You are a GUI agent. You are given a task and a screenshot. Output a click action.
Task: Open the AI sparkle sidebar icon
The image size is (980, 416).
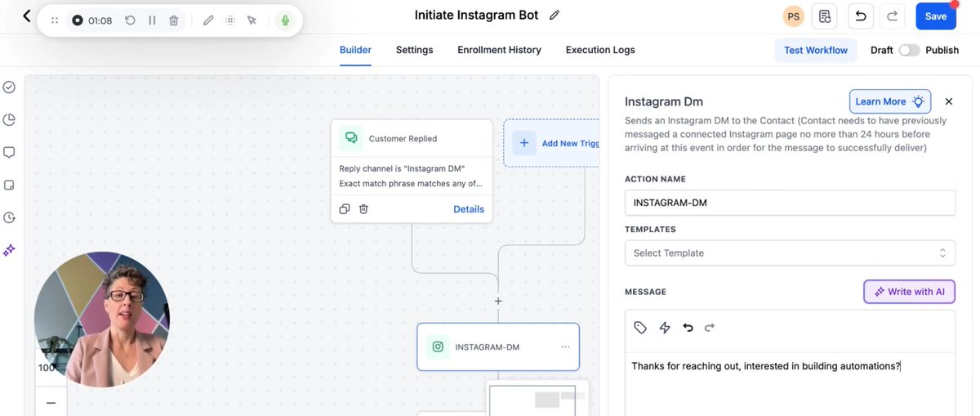tap(10, 250)
